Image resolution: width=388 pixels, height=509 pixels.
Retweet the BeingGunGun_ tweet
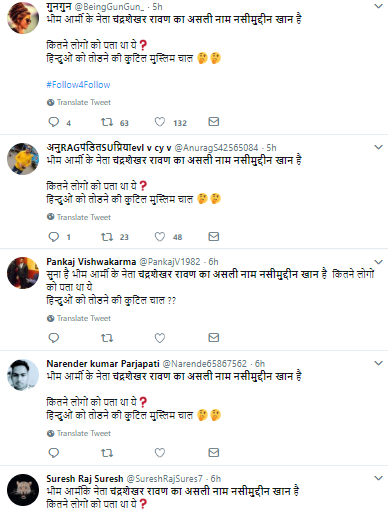107,122
